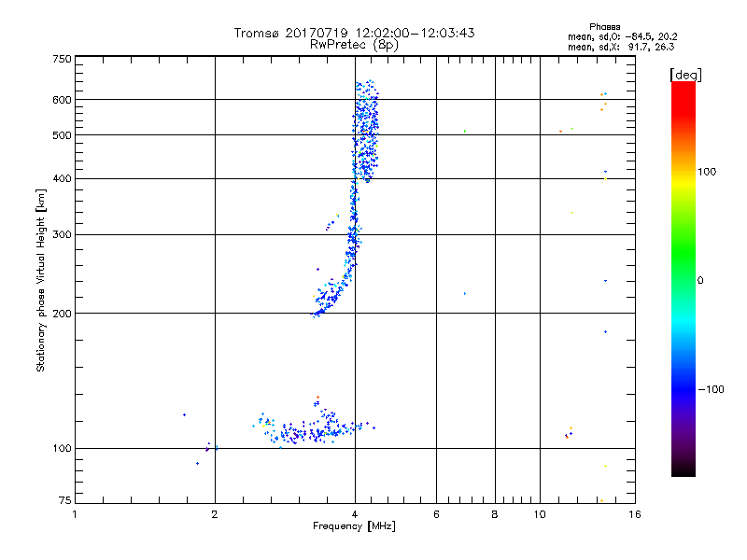
Task: Click the x-axis tick label '2'
Action: pos(215,514)
